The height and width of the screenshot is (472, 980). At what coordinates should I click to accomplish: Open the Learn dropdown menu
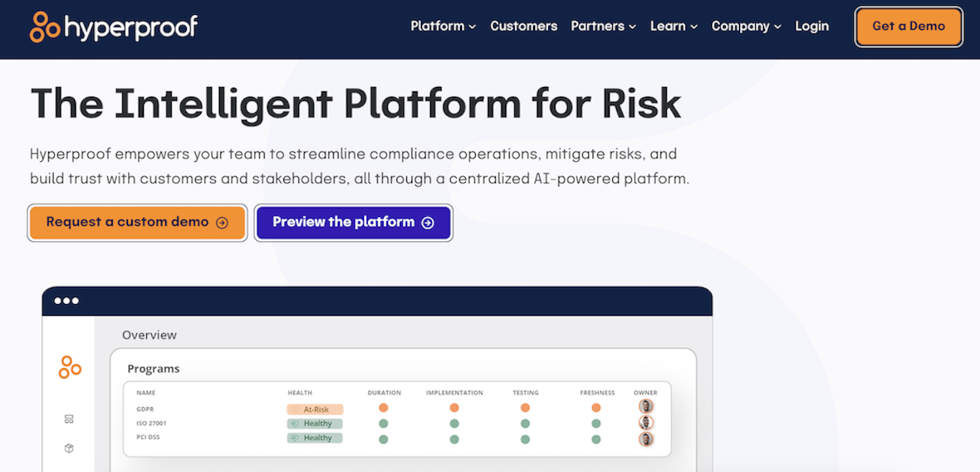pyautogui.click(x=674, y=26)
